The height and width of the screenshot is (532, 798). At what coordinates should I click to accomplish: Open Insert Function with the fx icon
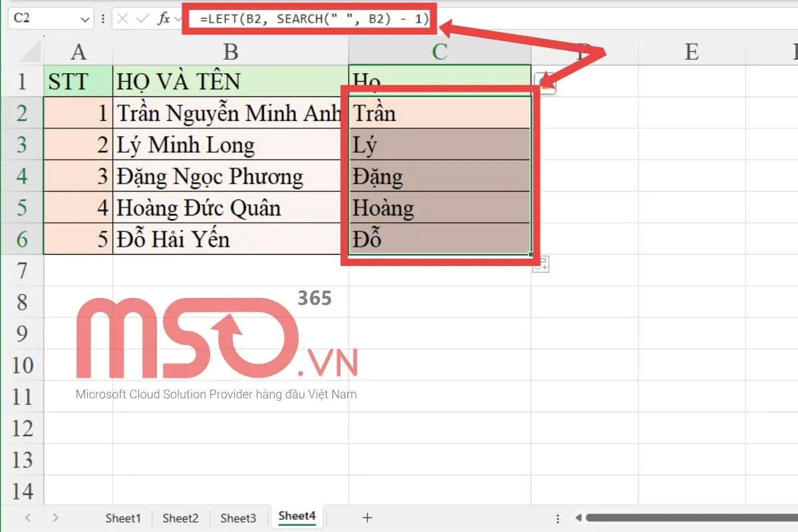164,18
